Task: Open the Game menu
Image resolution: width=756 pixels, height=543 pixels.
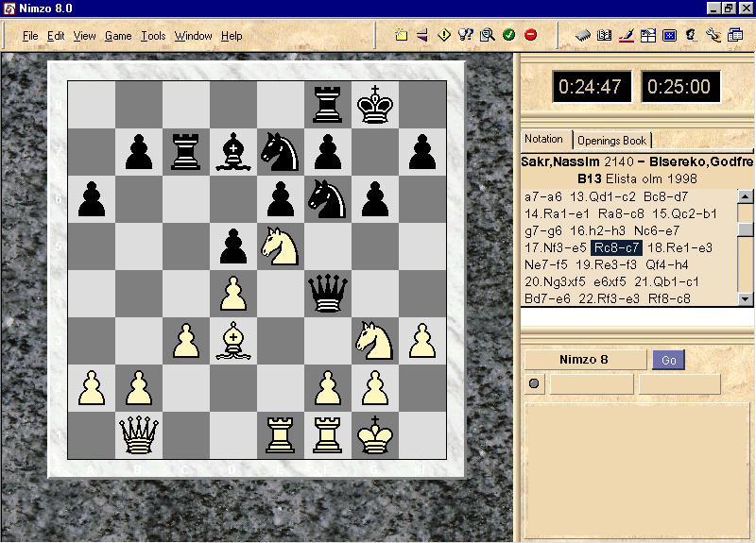Action: click(x=118, y=36)
